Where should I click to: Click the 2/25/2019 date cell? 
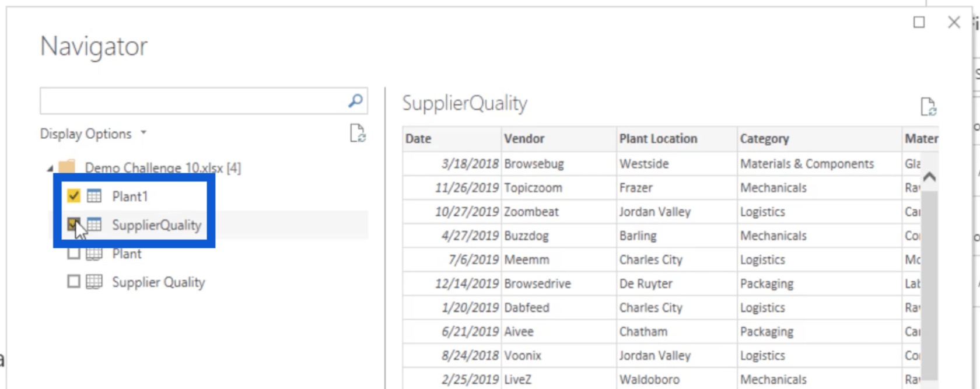tap(452, 379)
